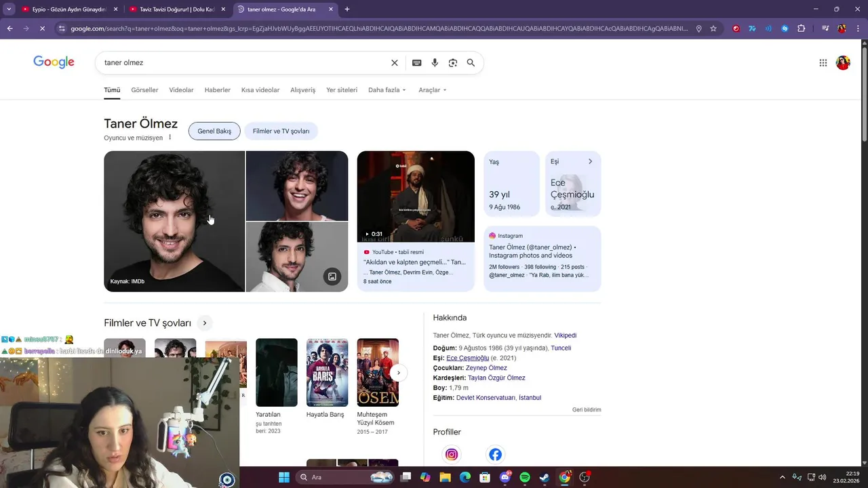Open the large IMDb portrait photo
The width and height of the screenshot is (868, 488).
coord(174,222)
